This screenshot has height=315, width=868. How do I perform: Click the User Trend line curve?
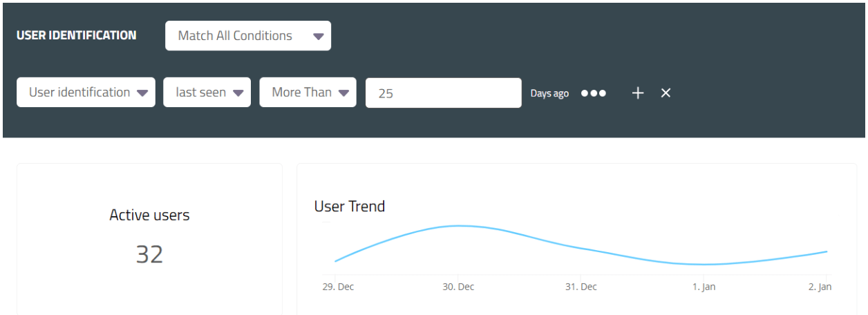(581, 249)
